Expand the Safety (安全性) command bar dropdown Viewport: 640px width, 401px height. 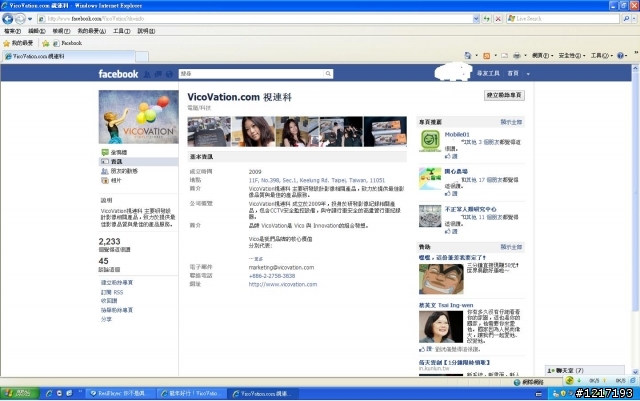[572, 56]
